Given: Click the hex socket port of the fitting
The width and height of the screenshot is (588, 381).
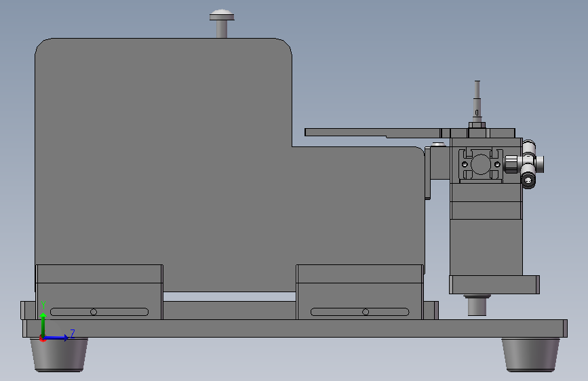Looking at the screenshot, I should pos(528,181).
